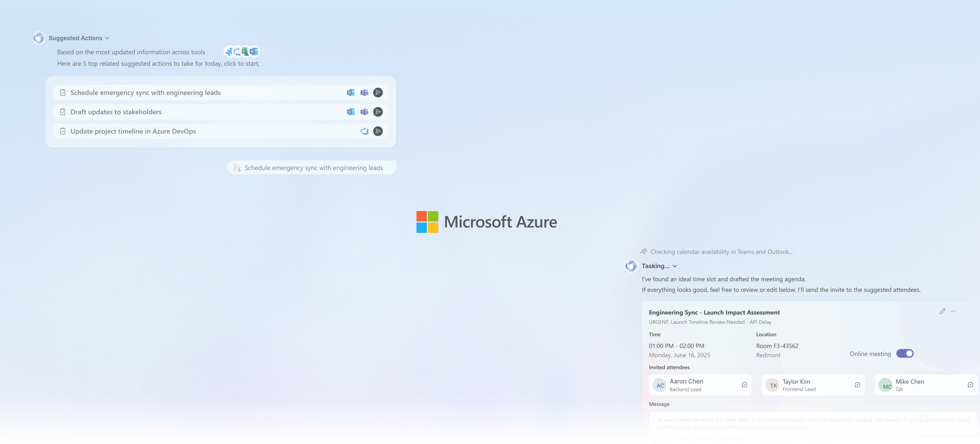Click chat icon next to Mike Chen
The height and width of the screenshot is (444, 980).
coord(970,385)
